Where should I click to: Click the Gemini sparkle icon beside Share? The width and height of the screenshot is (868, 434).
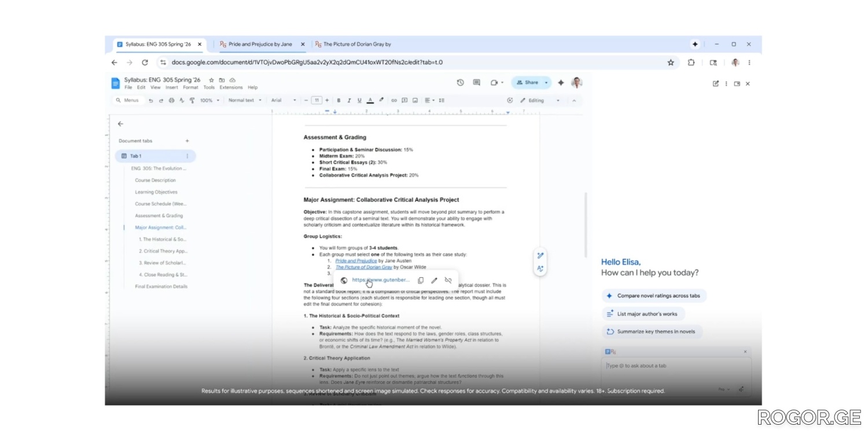(x=561, y=83)
